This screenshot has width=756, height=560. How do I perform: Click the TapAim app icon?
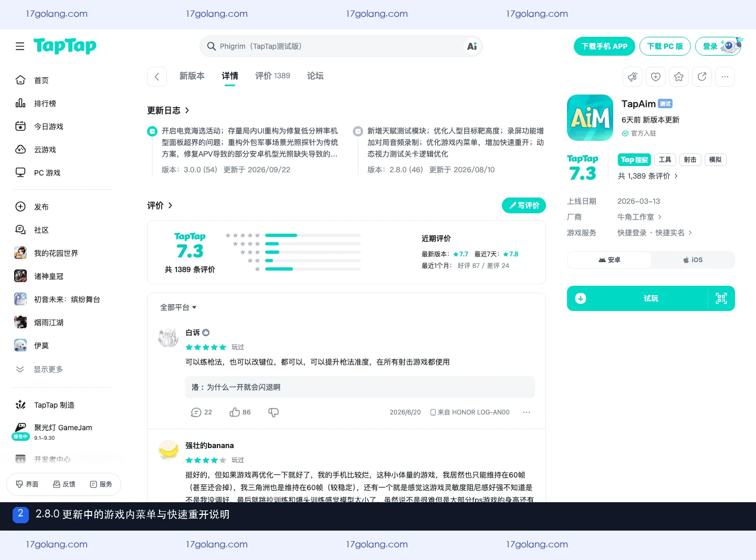(x=590, y=118)
